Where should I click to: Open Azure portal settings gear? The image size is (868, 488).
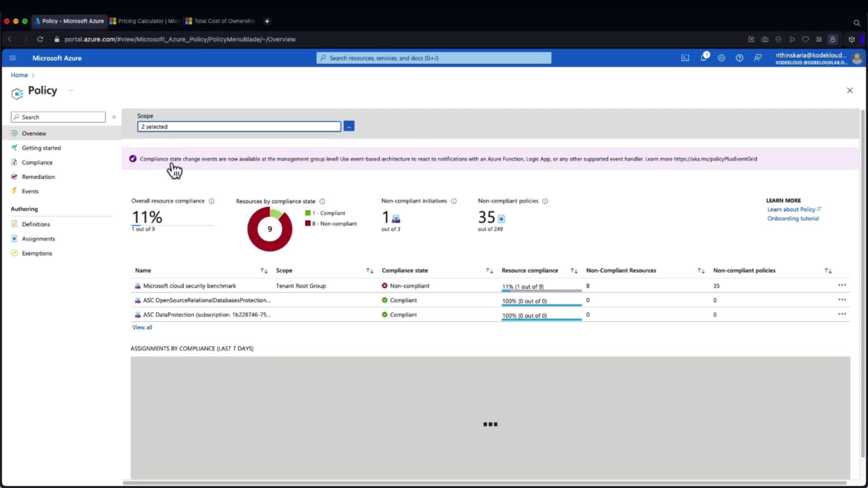tap(722, 58)
